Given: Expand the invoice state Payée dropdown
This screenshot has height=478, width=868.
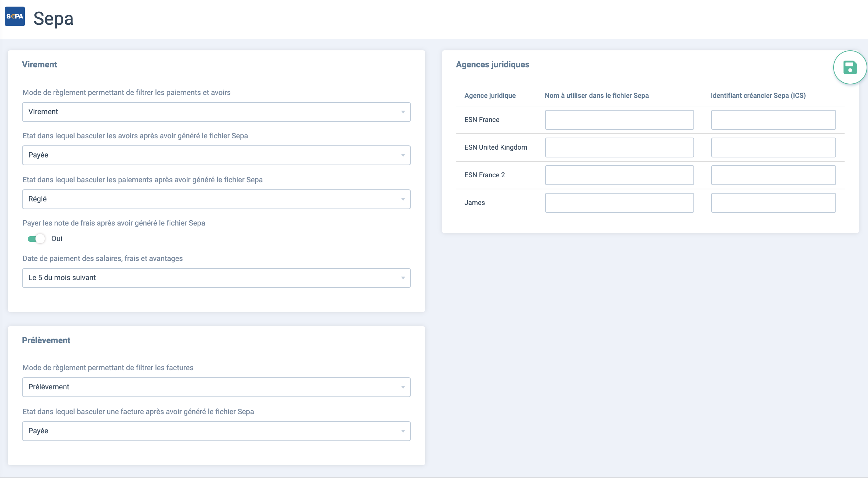Looking at the screenshot, I should coord(216,431).
